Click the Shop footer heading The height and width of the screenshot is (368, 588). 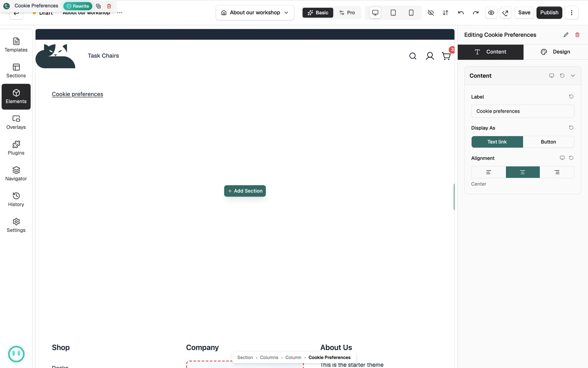click(x=61, y=347)
